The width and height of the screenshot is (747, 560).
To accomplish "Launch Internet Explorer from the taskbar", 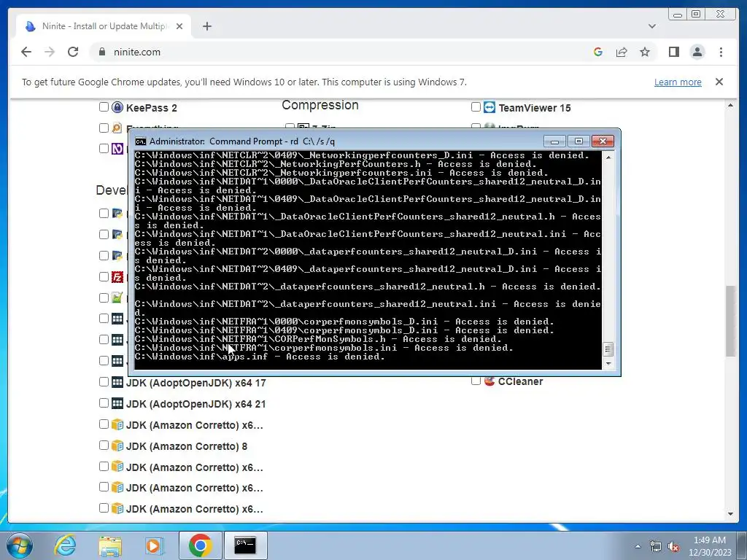I will (x=65, y=545).
